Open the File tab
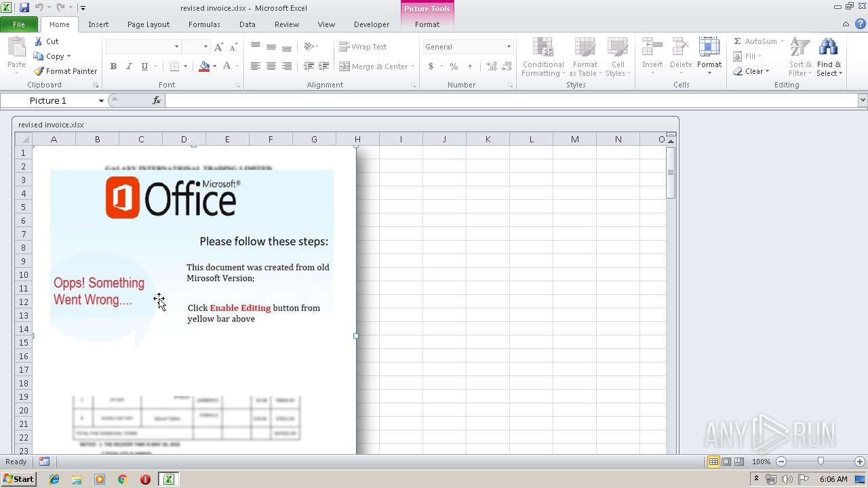868x488 pixels. pyautogui.click(x=19, y=24)
